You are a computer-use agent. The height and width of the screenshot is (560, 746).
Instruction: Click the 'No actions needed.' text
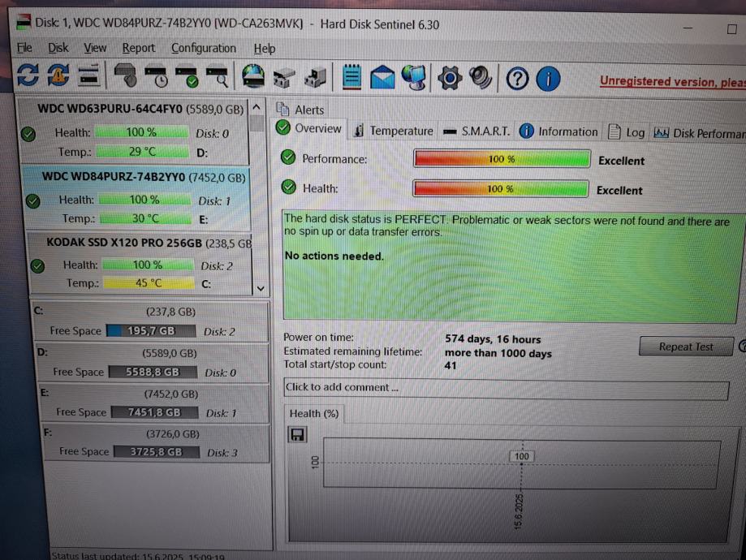coord(334,256)
